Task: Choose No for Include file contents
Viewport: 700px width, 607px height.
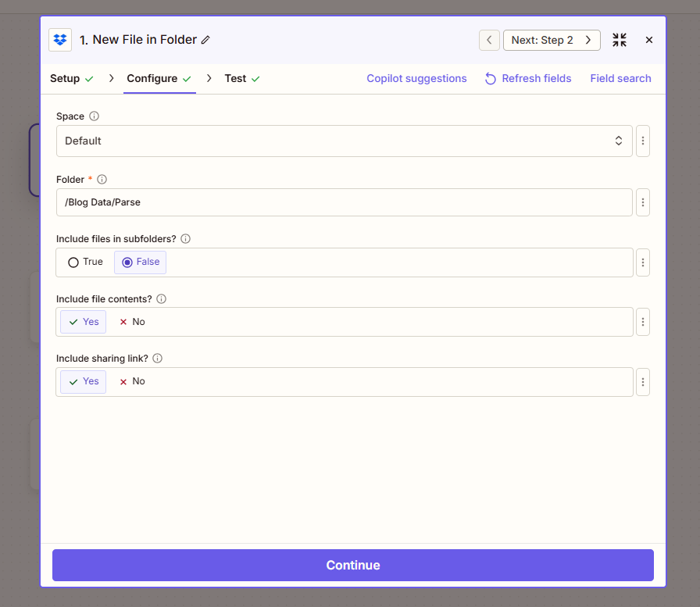Action: (x=131, y=321)
